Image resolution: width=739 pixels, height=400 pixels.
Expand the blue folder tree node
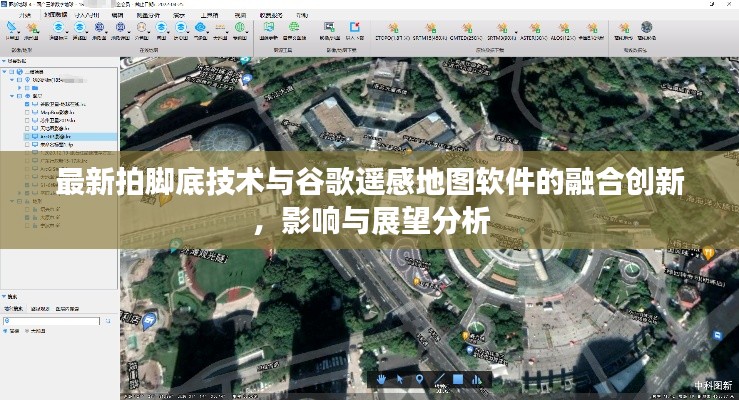[x=20, y=88]
